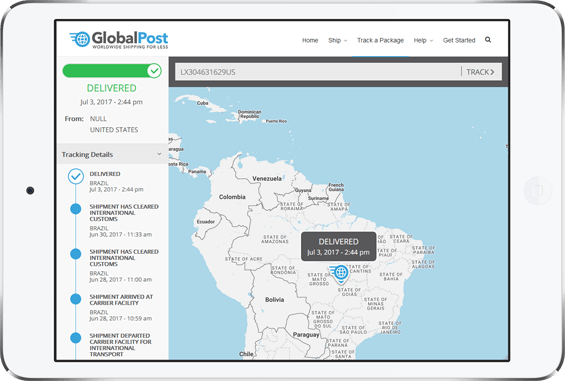The image size is (565, 381).
Task: Click State of Bahia map label
Action: [391, 276]
